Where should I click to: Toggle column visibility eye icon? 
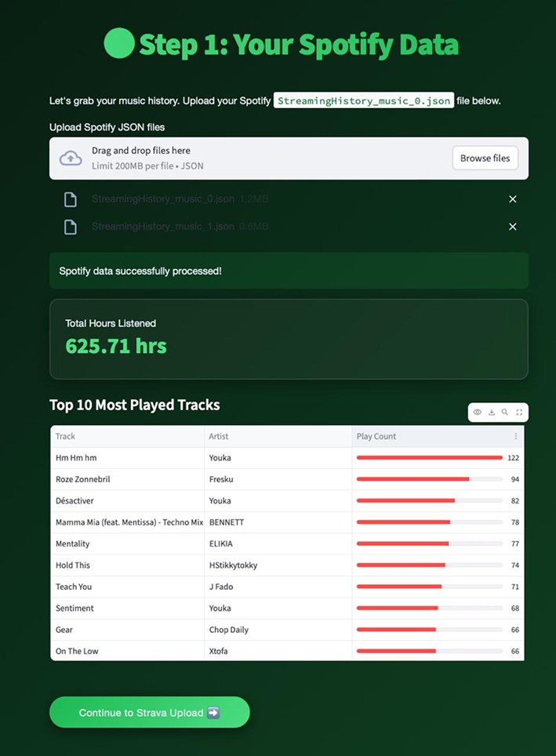point(478,413)
